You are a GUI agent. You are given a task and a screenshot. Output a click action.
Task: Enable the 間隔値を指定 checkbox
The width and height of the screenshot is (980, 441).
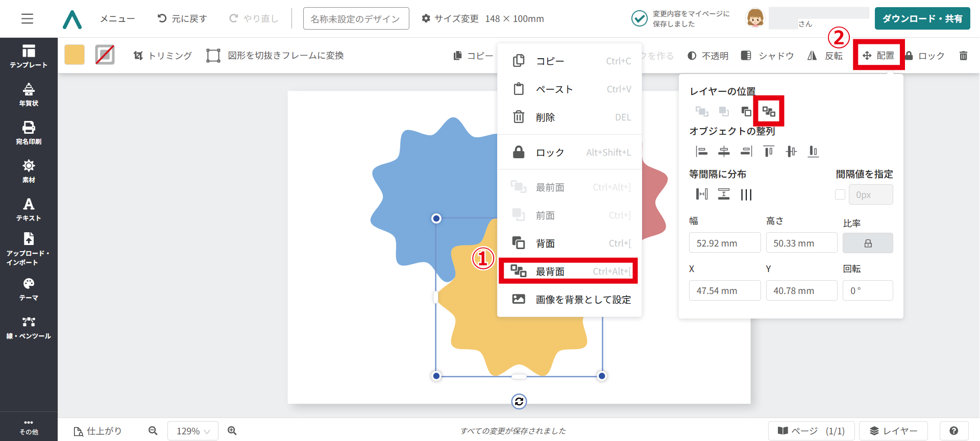pyautogui.click(x=840, y=194)
